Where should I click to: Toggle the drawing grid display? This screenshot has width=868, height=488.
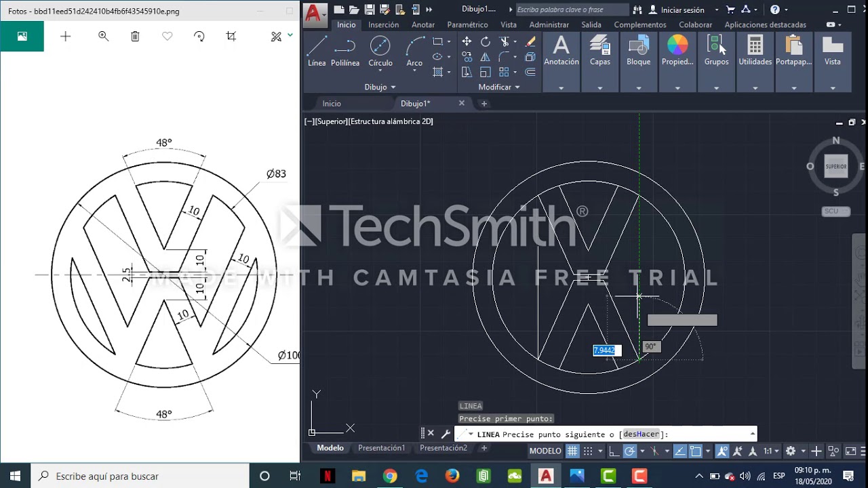(x=572, y=451)
